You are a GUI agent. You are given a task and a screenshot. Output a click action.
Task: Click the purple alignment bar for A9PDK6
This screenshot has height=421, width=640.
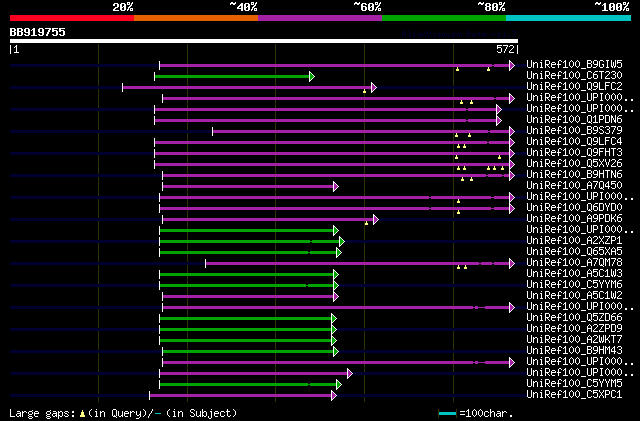tap(268, 220)
